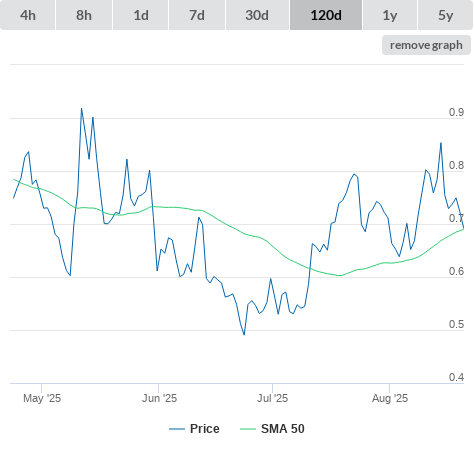This screenshot has width=474, height=455.
Task: Click the Jul '25 axis label
Action: 272,398
